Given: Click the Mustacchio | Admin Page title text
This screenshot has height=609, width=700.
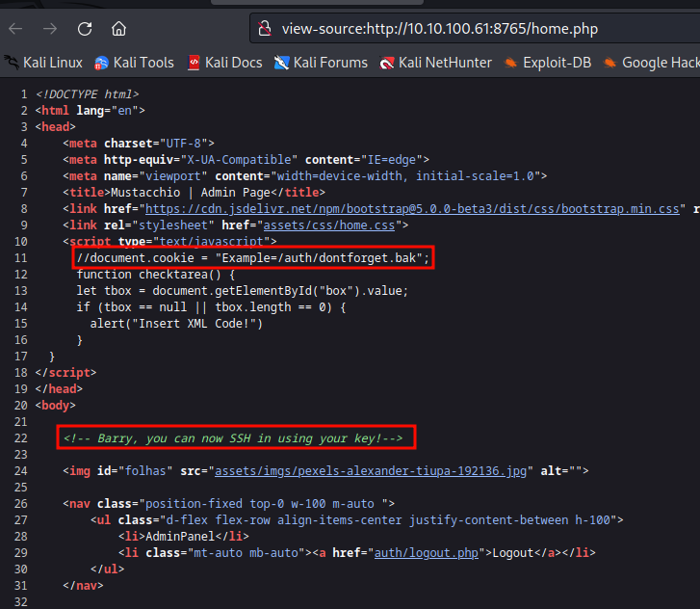Looking at the screenshot, I should [191, 193].
